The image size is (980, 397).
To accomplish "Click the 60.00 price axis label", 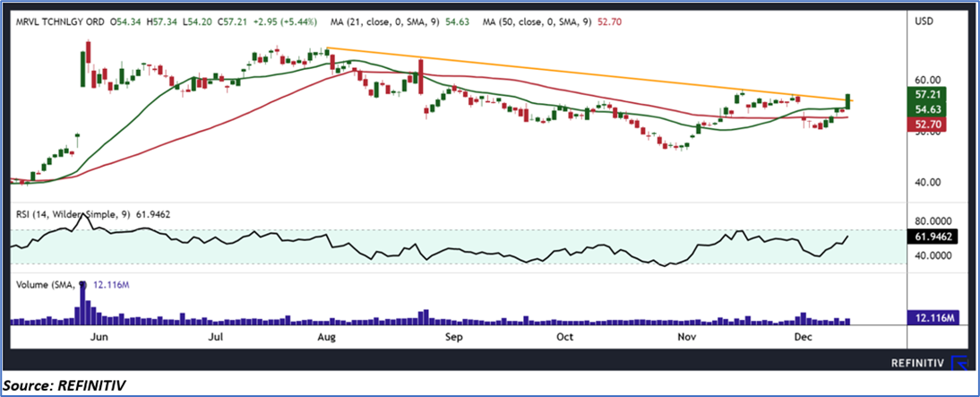I will 929,81.
